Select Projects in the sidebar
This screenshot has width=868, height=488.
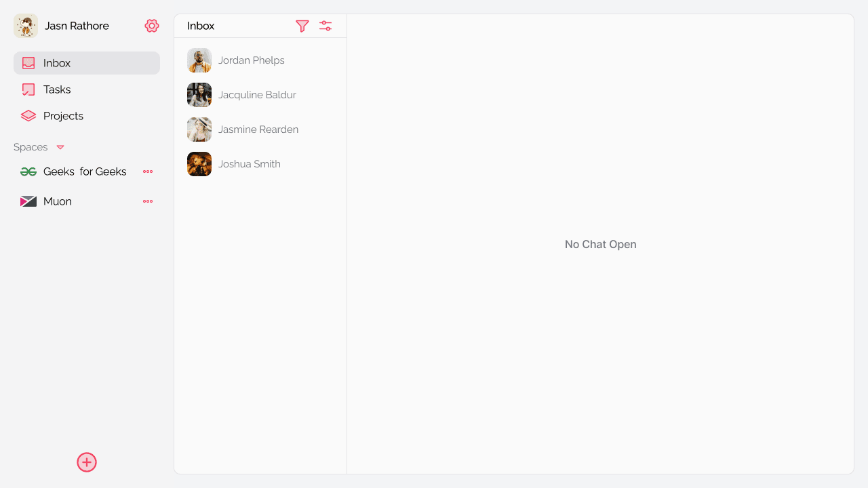[87, 116]
